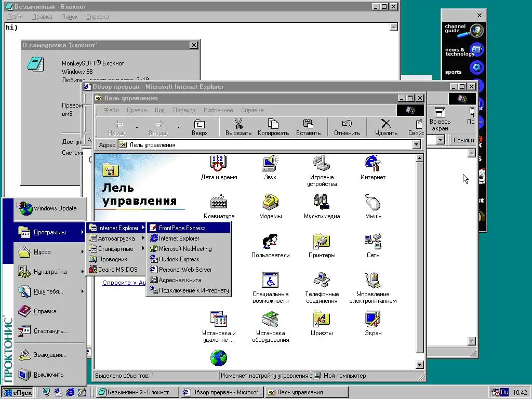Choose Выключить in Start menu
Screen dimensions: 532x399
coord(49,375)
